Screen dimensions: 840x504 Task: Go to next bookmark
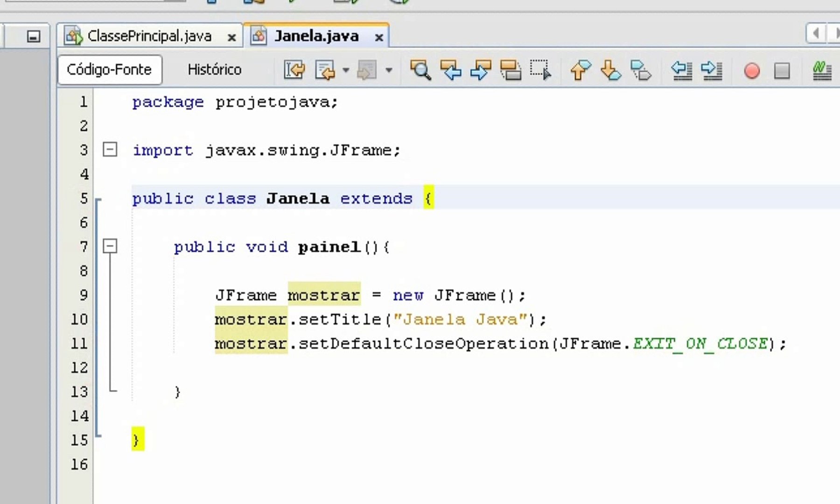610,70
